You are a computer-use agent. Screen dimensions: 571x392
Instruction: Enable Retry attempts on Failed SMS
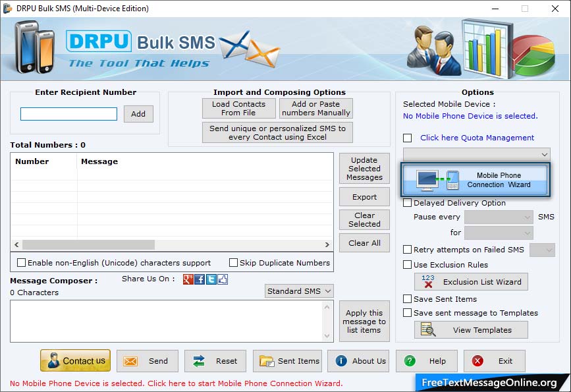point(408,250)
